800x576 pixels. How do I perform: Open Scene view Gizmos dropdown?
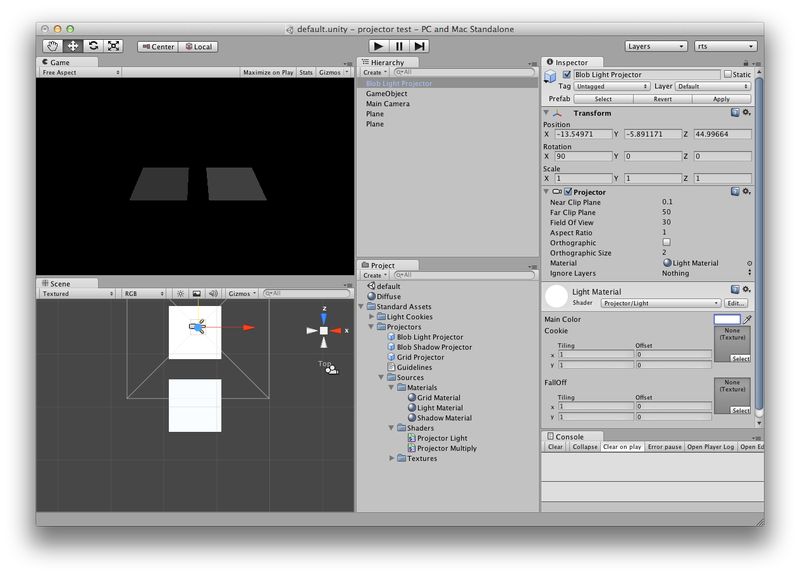[242, 294]
